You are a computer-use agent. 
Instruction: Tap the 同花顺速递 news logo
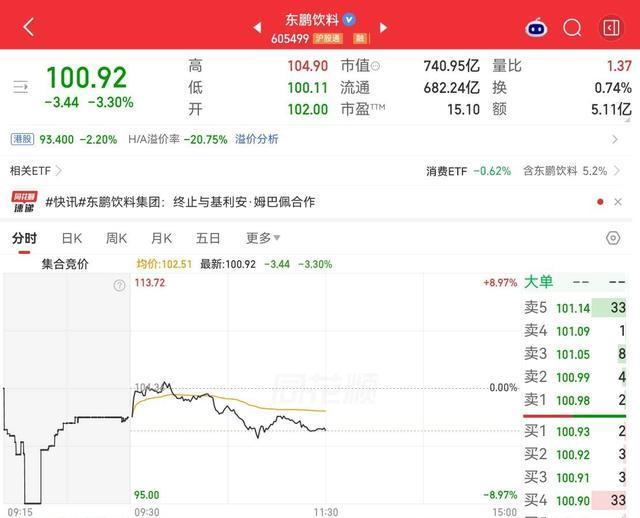coord(24,202)
